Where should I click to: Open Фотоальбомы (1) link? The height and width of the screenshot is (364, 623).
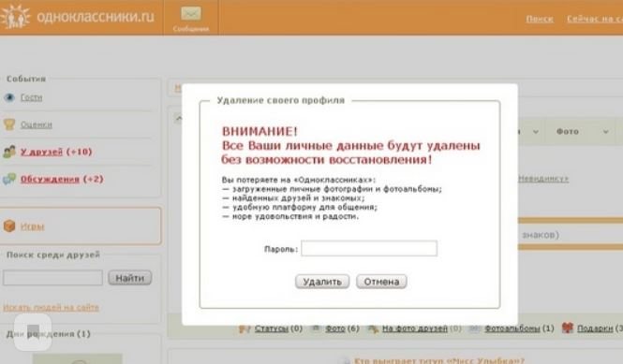(519, 328)
